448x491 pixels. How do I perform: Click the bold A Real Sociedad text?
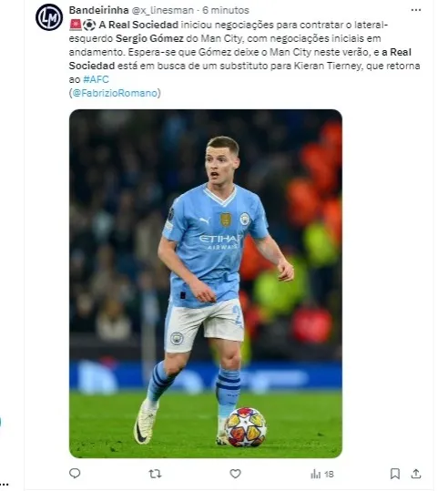pos(138,25)
